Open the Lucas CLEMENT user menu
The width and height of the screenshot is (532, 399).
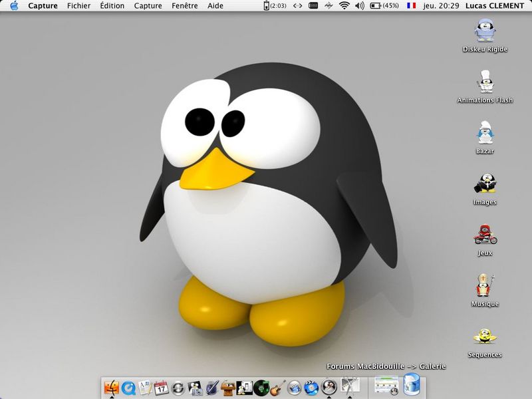tap(494, 6)
